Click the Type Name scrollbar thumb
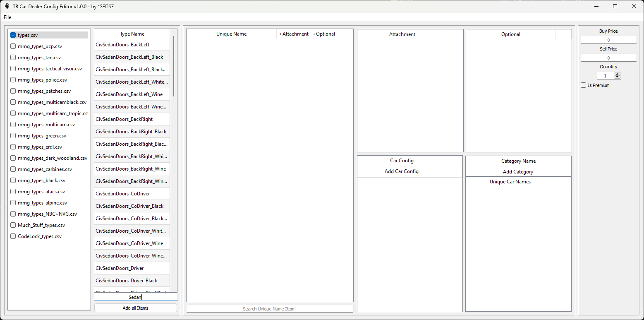Viewport: 644px width, 320px height. pos(174,66)
